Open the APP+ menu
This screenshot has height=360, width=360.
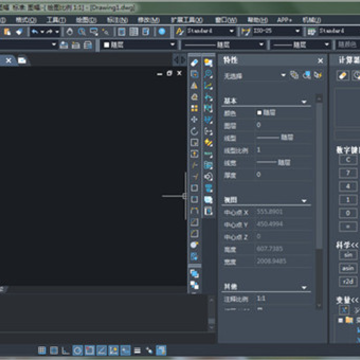click(x=285, y=20)
